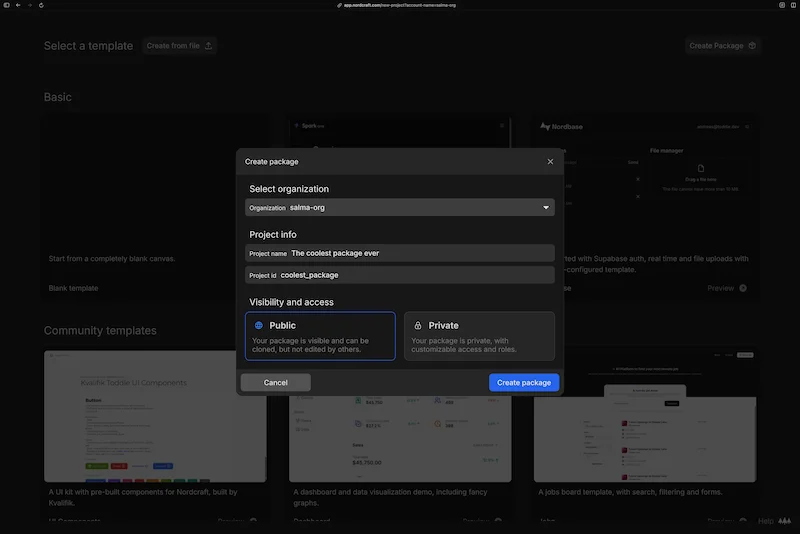Click the Cancel button

tap(276, 383)
